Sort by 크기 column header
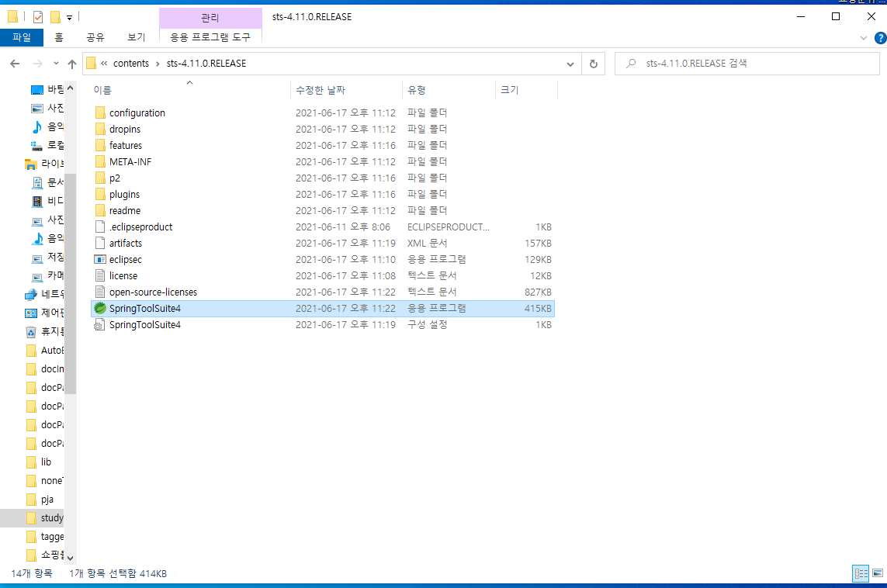 527,90
